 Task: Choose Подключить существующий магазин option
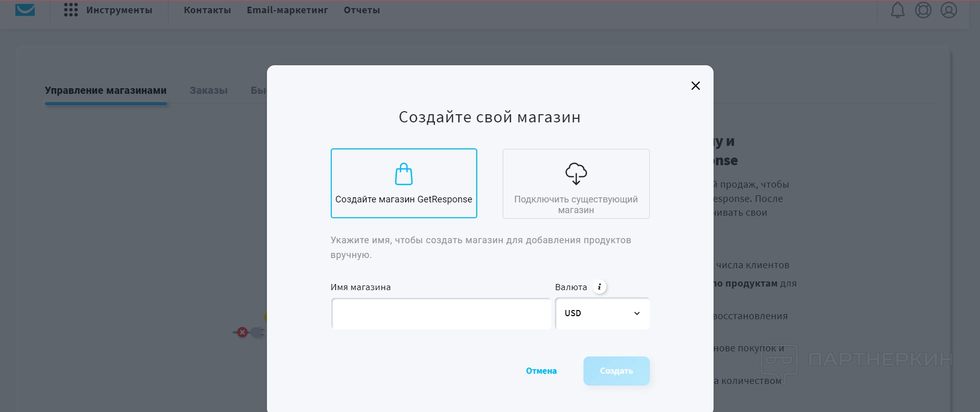point(576,184)
